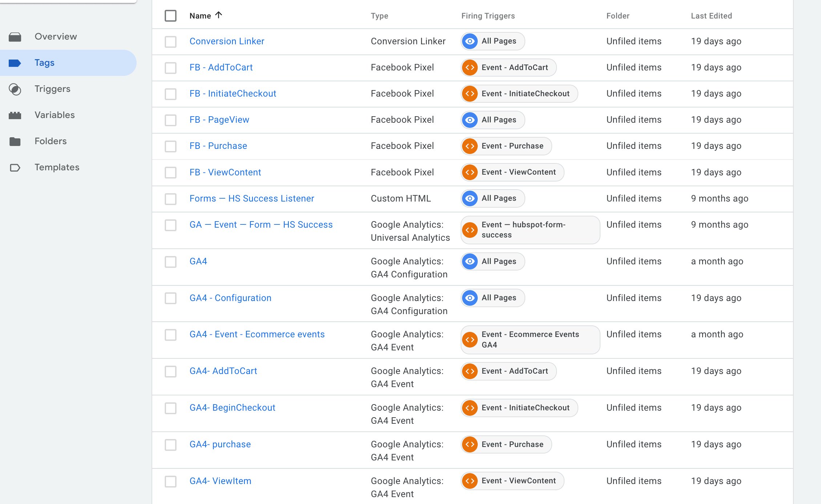Screen dimensions: 821x504
Task: Toggle the sort order on the Name column
Action: [206, 15]
